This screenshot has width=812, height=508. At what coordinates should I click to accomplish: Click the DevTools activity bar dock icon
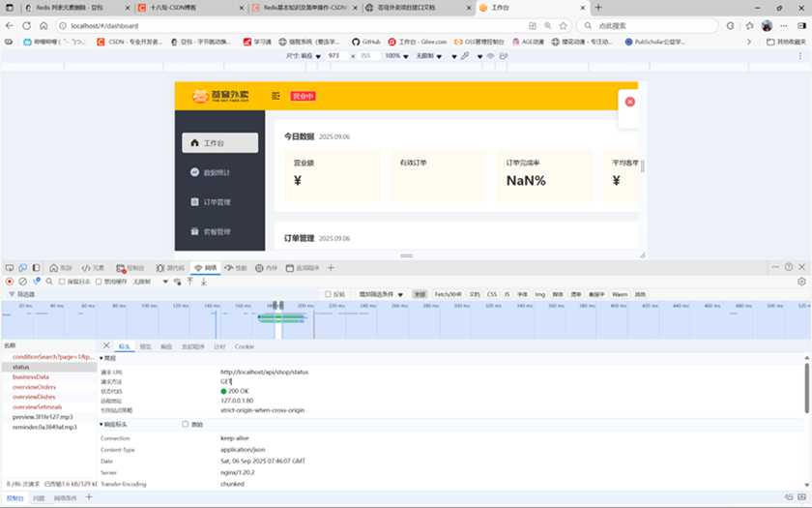click(x=36, y=268)
